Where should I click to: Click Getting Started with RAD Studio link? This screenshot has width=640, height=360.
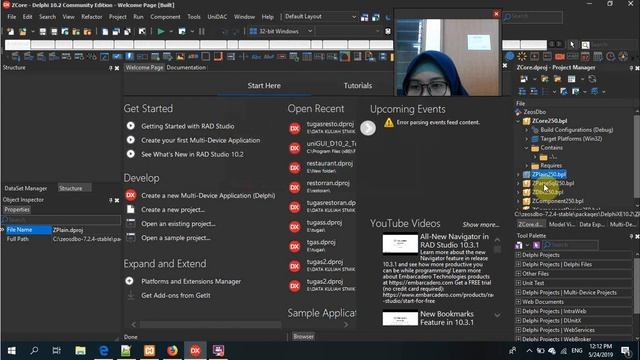188,126
